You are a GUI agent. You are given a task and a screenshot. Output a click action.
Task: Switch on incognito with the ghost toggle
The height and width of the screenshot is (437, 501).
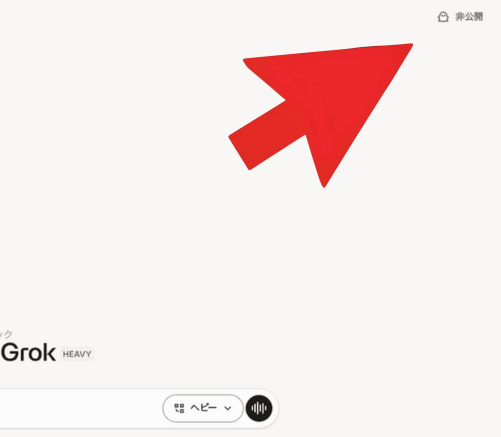(x=443, y=17)
